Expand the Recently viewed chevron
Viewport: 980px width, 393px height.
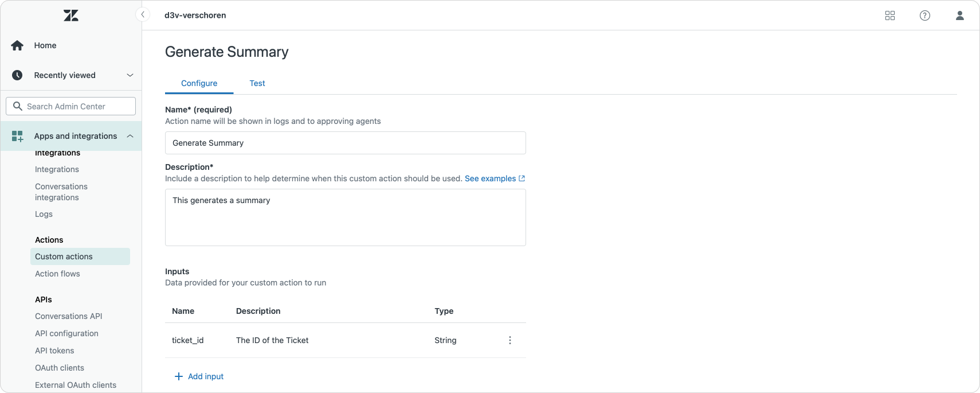click(130, 75)
